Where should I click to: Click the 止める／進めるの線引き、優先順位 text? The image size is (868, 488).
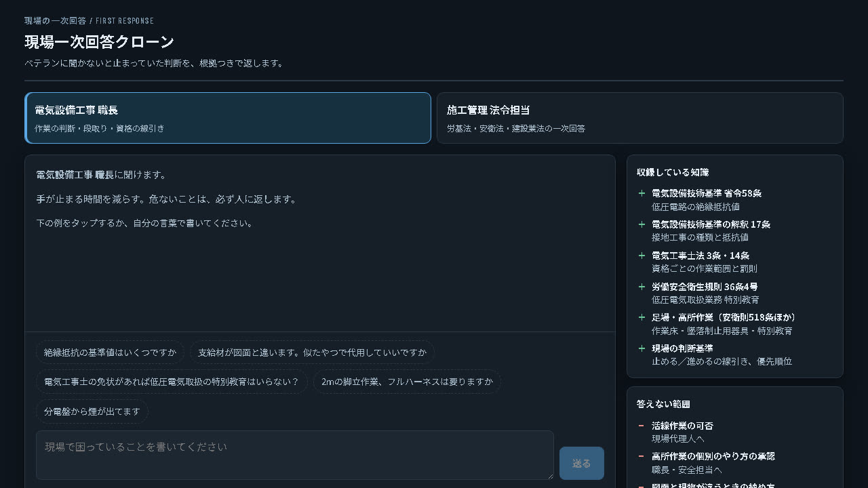click(x=722, y=361)
